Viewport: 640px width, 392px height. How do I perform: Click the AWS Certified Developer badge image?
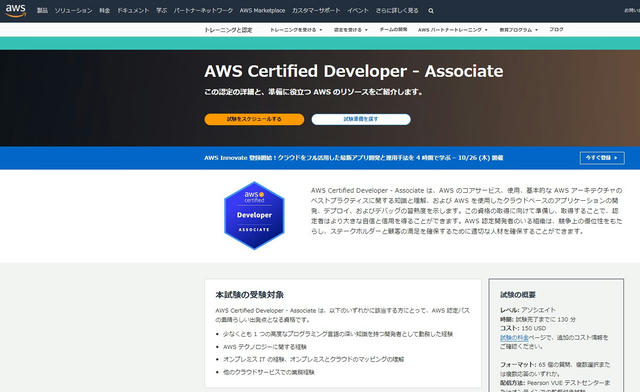click(x=254, y=215)
